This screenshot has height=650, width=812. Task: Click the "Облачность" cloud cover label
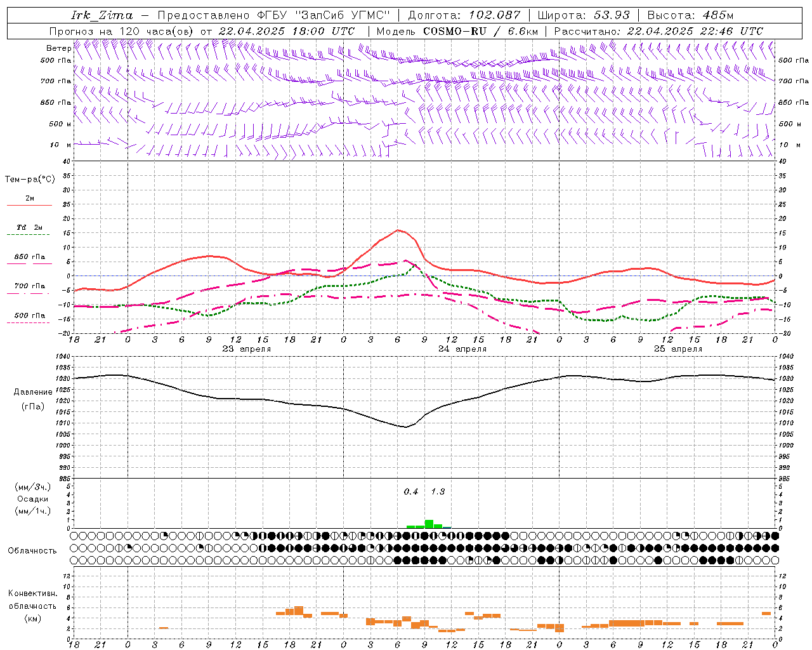click(32, 551)
